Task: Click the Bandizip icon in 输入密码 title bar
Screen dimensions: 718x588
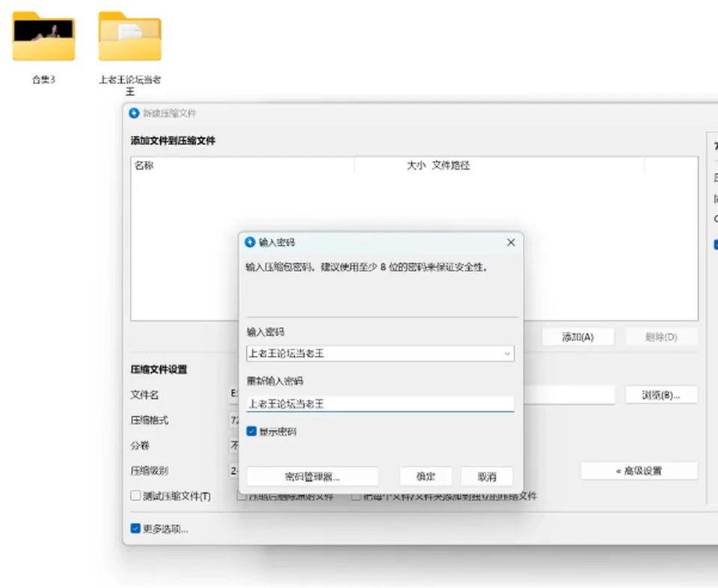Action: point(250,242)
